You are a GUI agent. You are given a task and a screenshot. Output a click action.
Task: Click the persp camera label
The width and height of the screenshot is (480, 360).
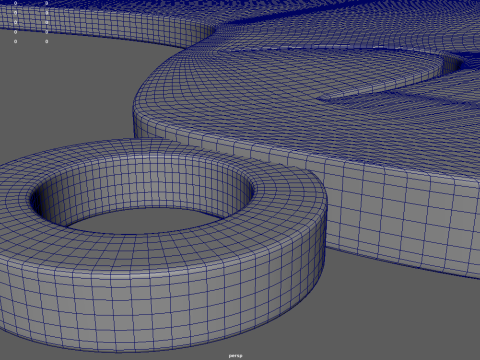[x=235, y=356]
